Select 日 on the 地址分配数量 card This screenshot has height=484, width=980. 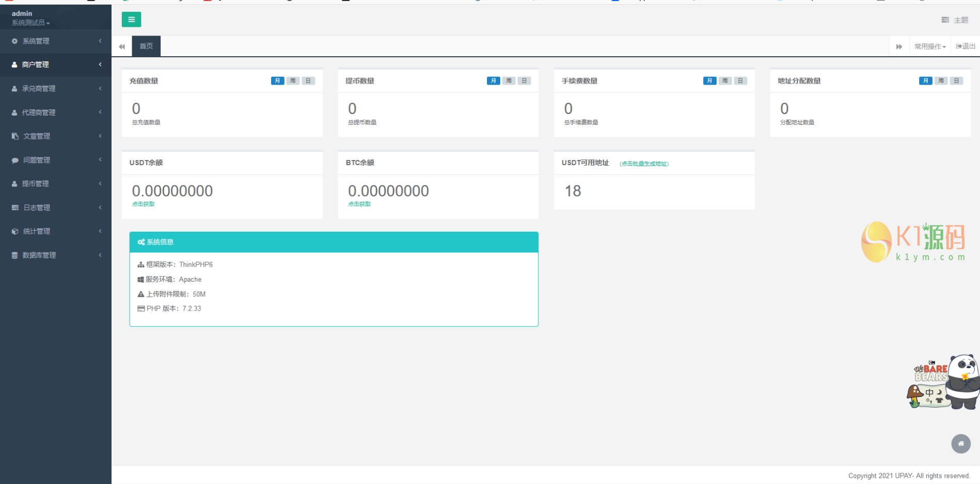pos(957,81)
